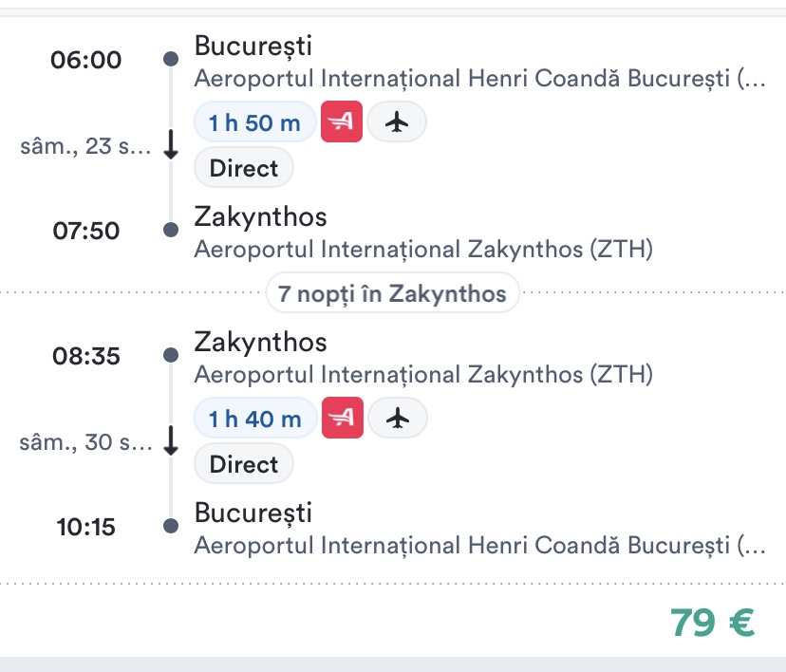Select the 79 € price
Viewport: 786px width, 672px height.
point(712,622)
